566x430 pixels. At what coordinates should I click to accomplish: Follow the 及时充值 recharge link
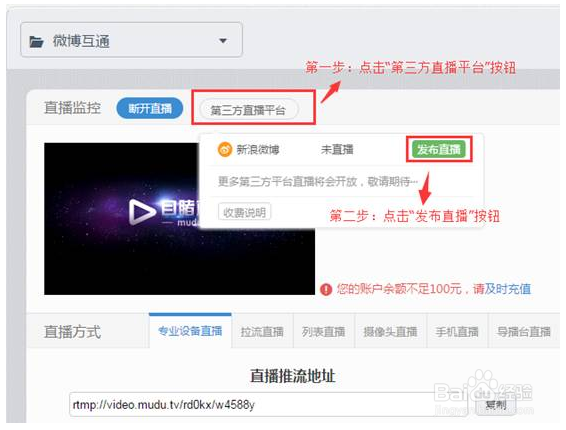click(508, 289)
